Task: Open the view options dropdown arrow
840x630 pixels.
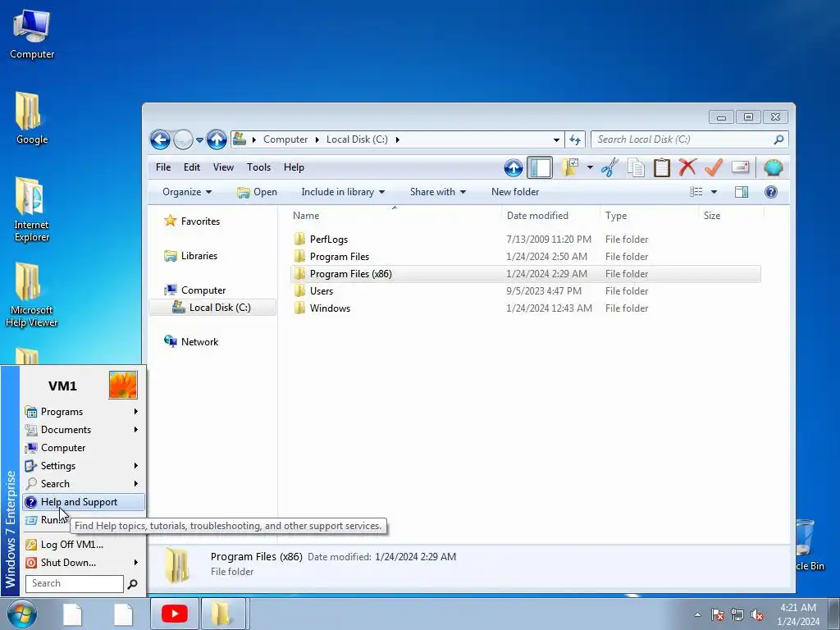Action: 714,192
